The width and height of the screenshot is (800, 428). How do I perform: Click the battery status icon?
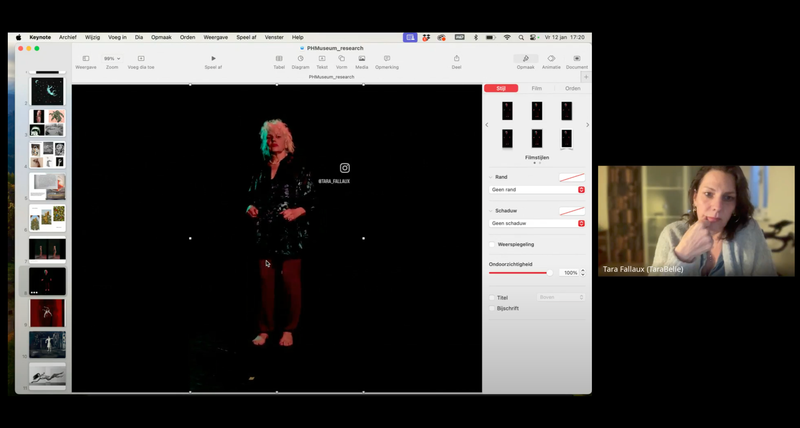[x=491, y=37]
